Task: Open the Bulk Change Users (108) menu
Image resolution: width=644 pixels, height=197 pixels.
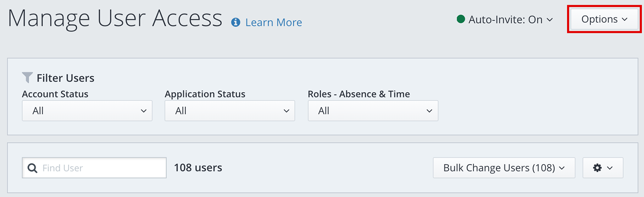Action: tap(504, 168)
